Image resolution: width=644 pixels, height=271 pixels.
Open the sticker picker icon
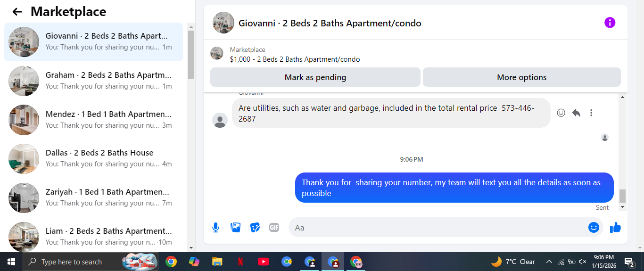point(255,228)
